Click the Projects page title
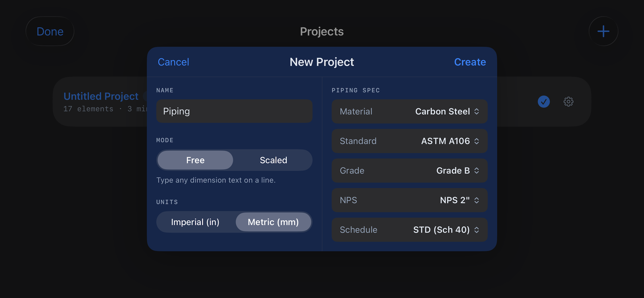 (x=322, y=31)
